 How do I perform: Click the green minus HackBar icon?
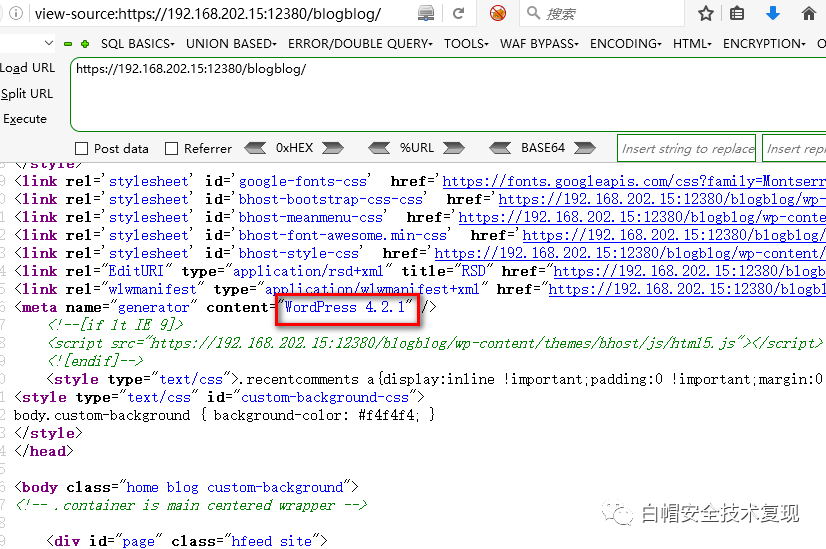(x=68, y=44)
